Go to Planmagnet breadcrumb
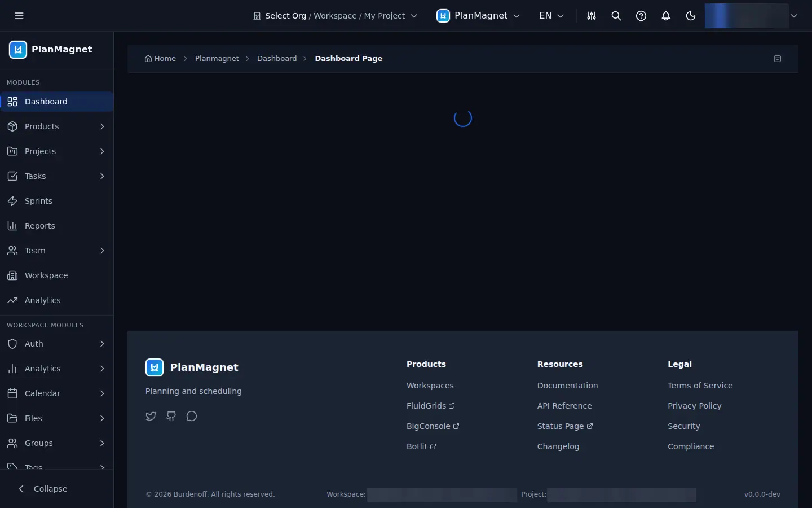Viewport: 812px width, 508px height. pos(217,59)
